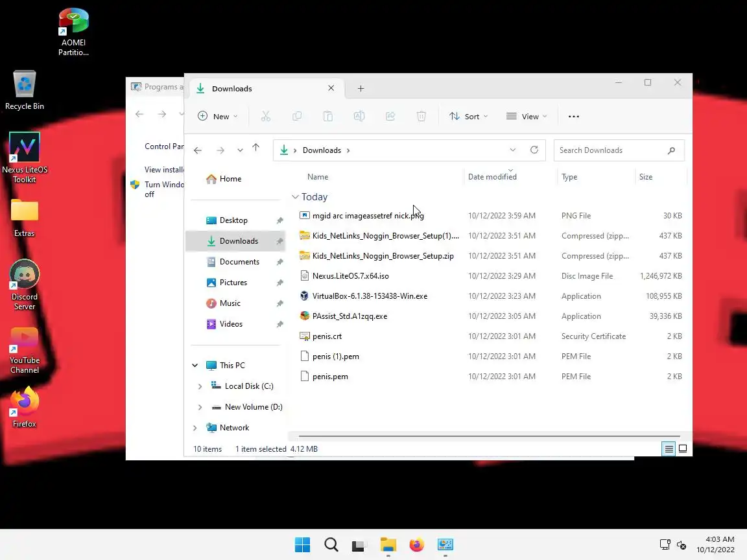Go up one folder level arrow

[x=256, y=148]
